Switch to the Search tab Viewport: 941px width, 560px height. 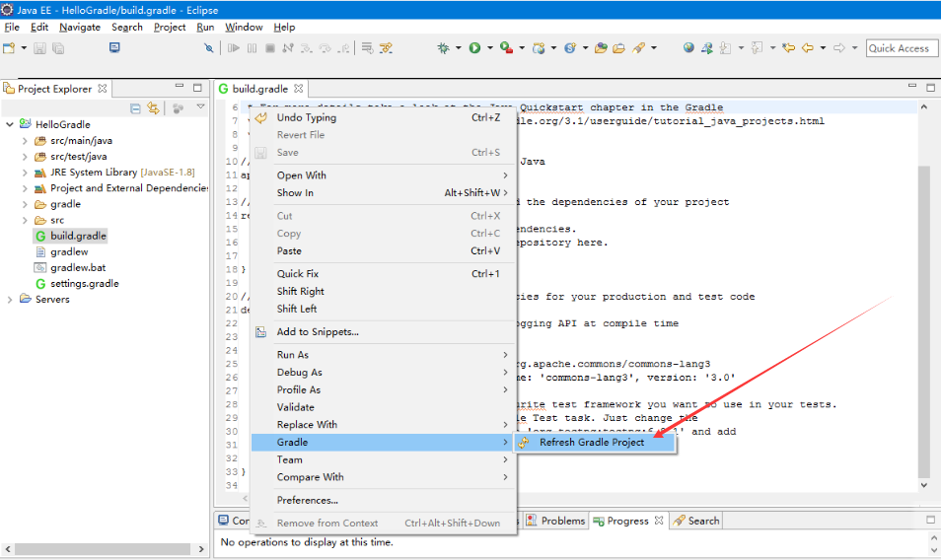coord(696,521)
